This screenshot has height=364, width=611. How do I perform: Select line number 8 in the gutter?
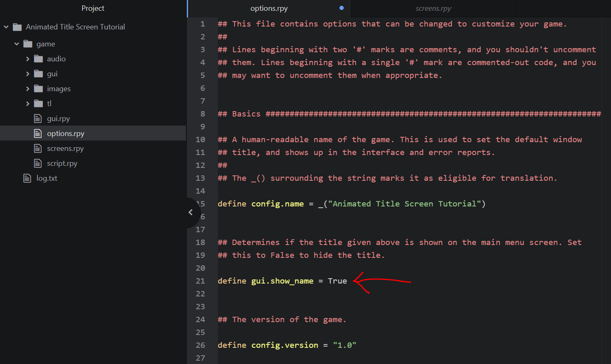[x=203, y=114]
